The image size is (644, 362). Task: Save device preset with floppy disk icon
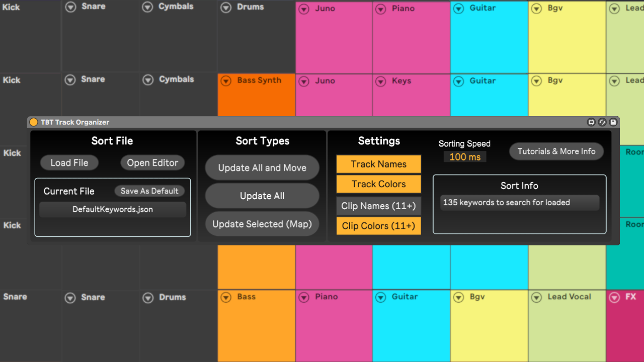coord(613,122)
